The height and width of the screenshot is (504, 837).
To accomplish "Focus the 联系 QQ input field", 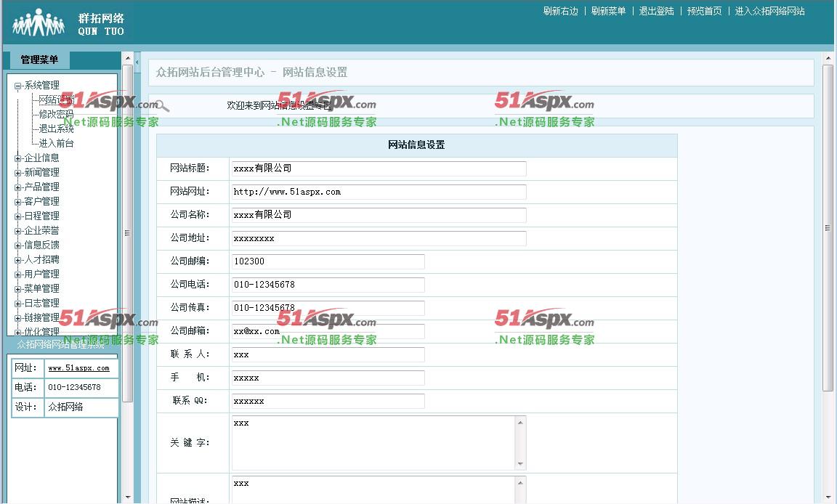I will tap(328, 401).
